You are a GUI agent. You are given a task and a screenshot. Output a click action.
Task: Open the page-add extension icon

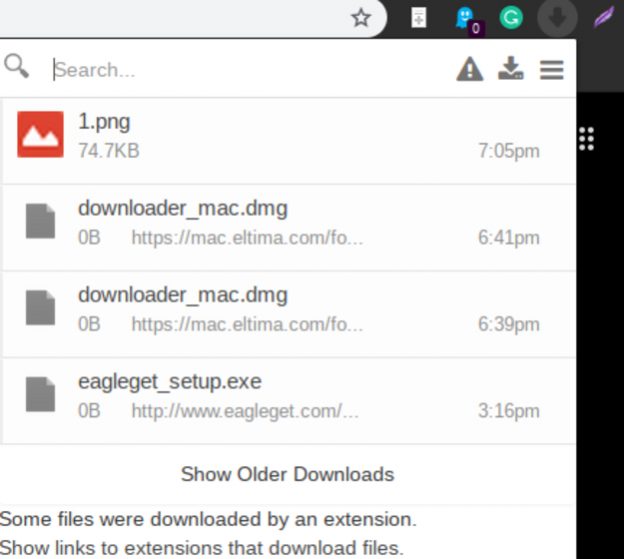pos(419,18)
